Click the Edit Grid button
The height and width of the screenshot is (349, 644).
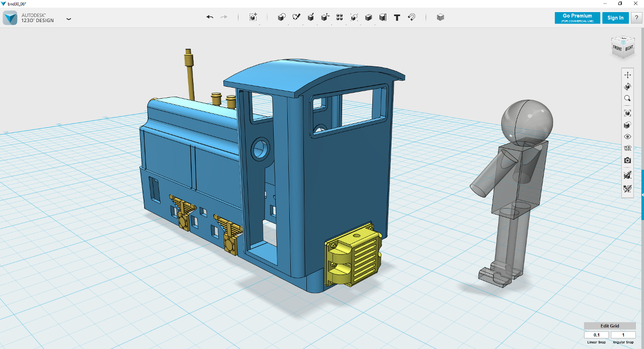(x=610, y=326)
